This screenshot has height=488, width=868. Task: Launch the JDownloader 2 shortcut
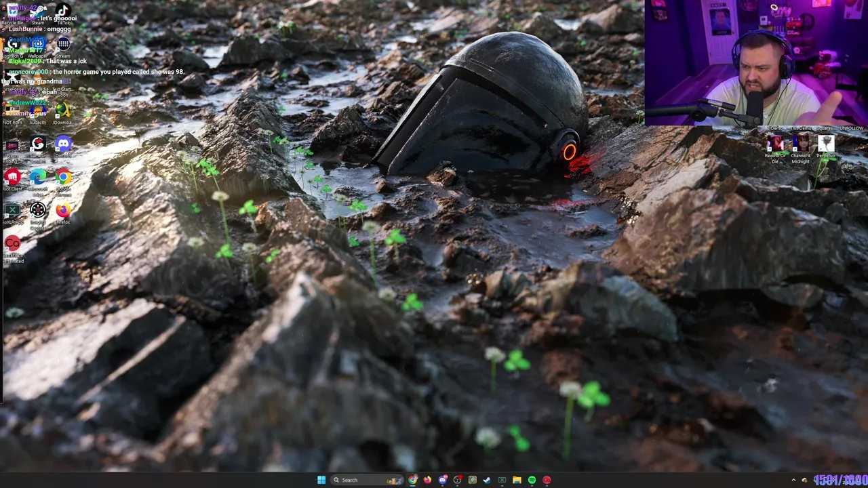click(x=63, y=112)
